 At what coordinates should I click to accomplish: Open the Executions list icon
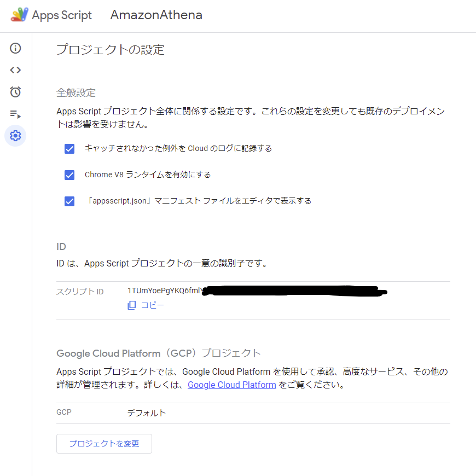click(x=15, y=114)
